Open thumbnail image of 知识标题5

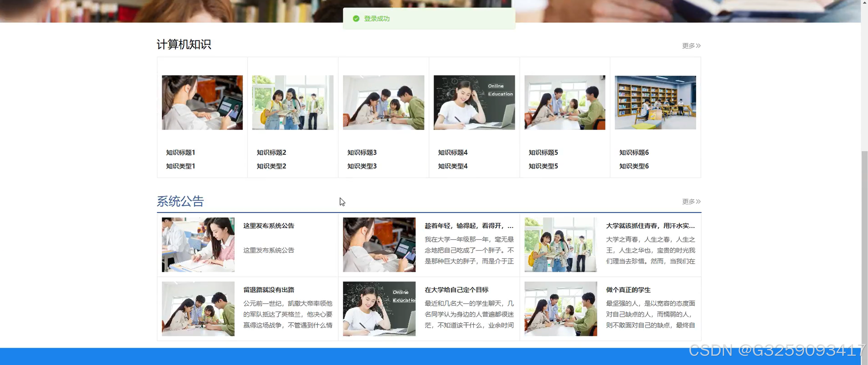tap(565, 103)
